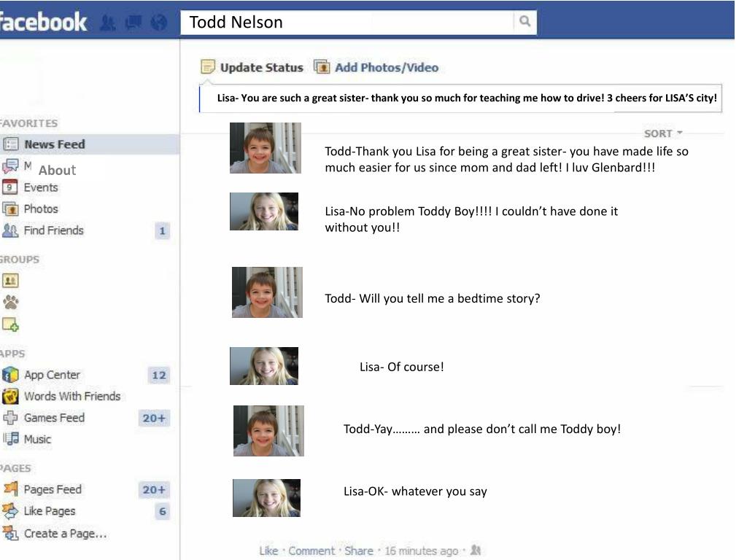The width and height of the screenshot is (747, 560).
Task: Click the audience friends icon under post
Action: pos(475,551)
